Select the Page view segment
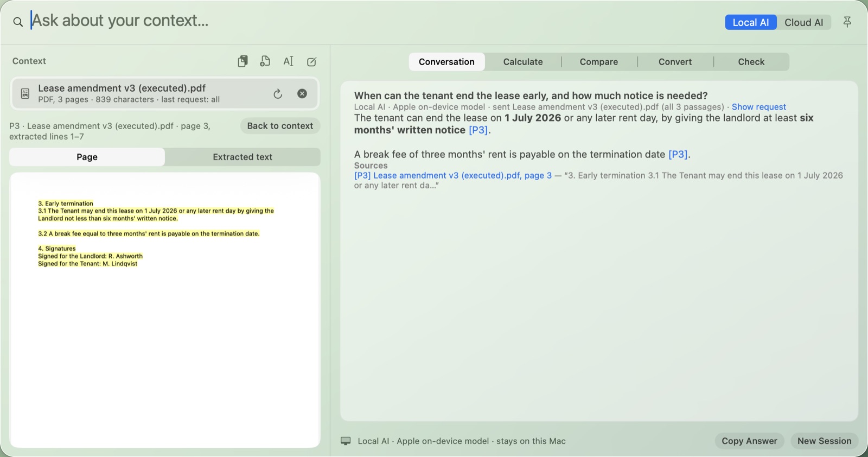 click(x=87, y=157)
